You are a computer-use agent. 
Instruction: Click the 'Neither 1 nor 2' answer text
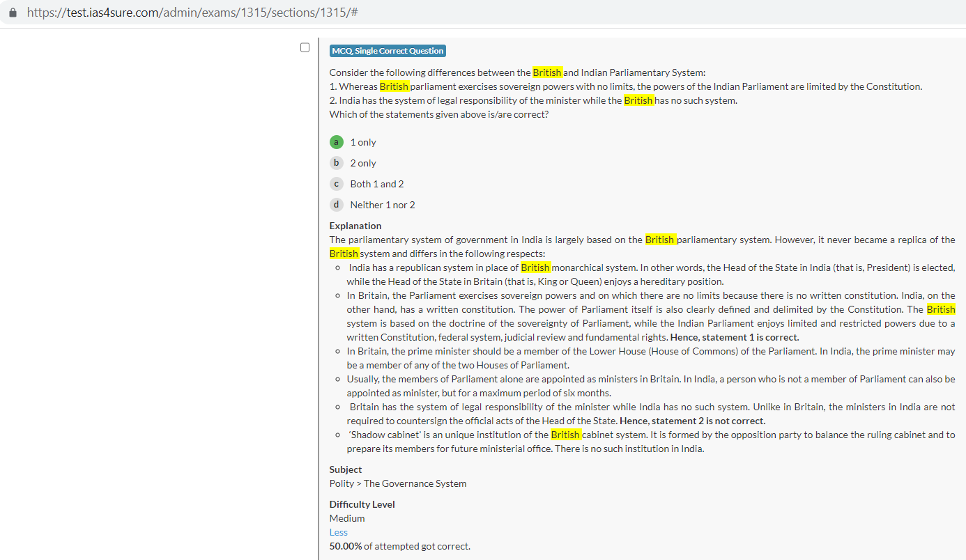pyautogui.click(x=383, y=205)
